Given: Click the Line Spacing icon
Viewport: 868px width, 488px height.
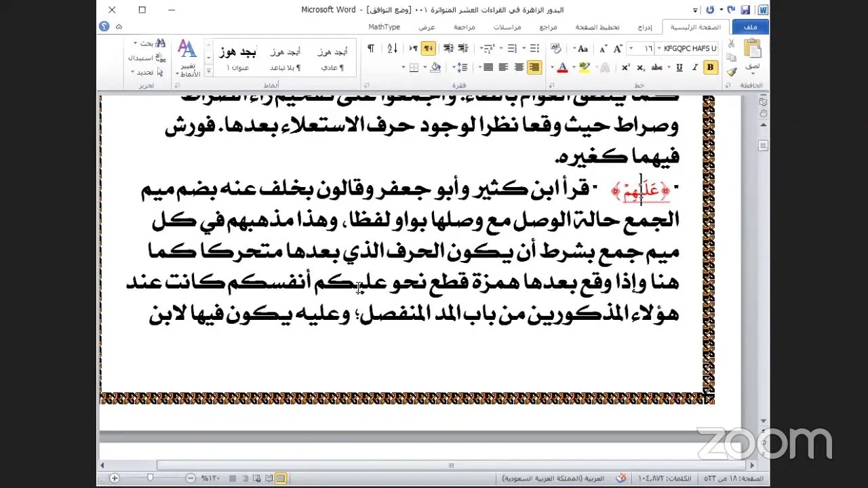Looking at the screenshot, I should click(x=462, y=67).
